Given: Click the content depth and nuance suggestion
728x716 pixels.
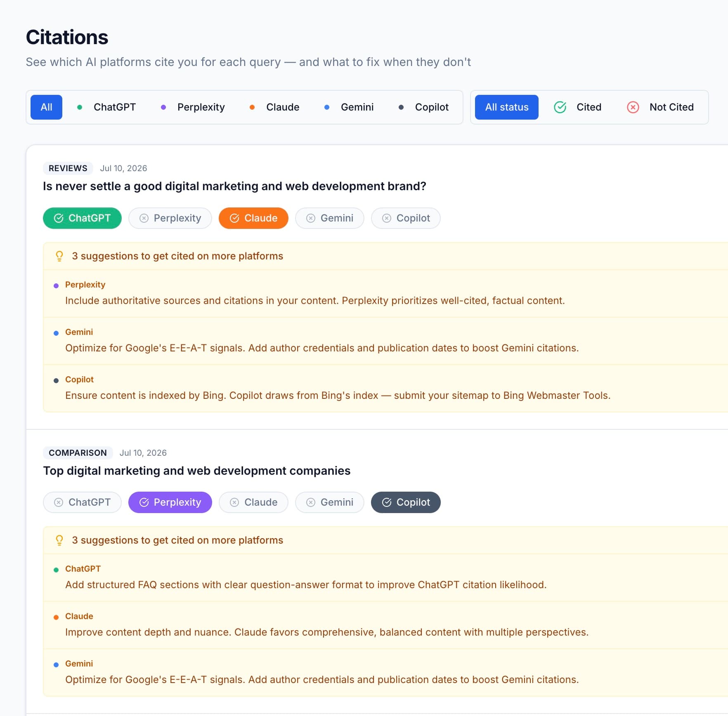Looking at the screenshot, I should (327, 632).
